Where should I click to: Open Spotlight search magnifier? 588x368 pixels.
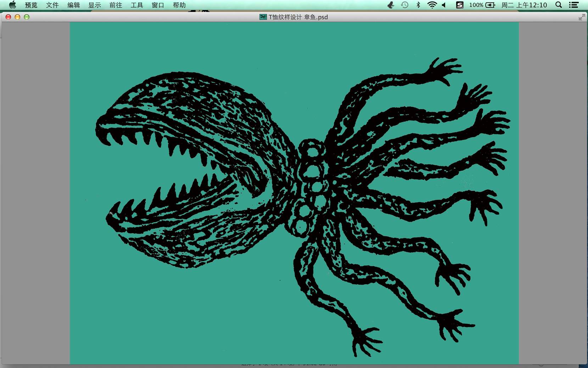click(x=559, y=5)
